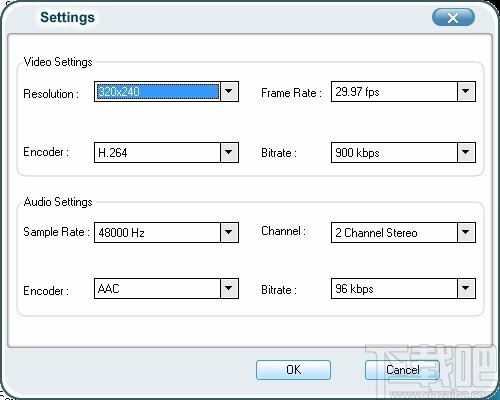Image resolution: width=500 pixels, height=400 pixels.
Task: Click the Settings dialog title
Action: (x=67, y=18)
